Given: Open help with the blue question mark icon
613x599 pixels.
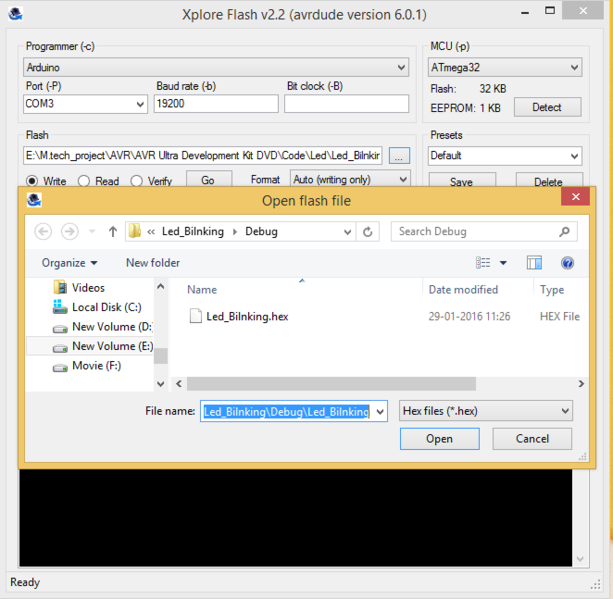Looking at the screenshot, I should [567, 263].
